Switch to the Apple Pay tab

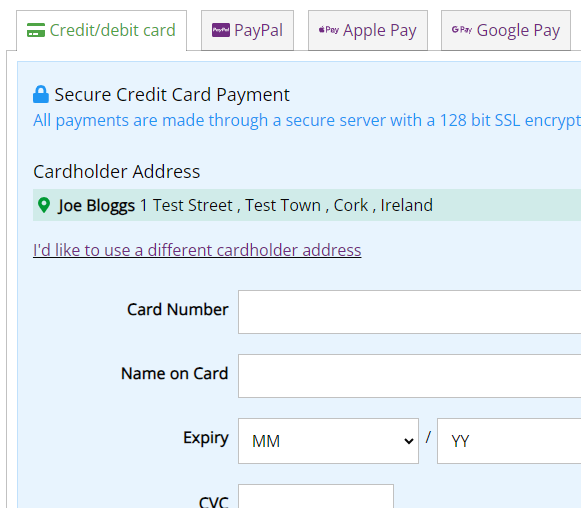coord(368,30)
